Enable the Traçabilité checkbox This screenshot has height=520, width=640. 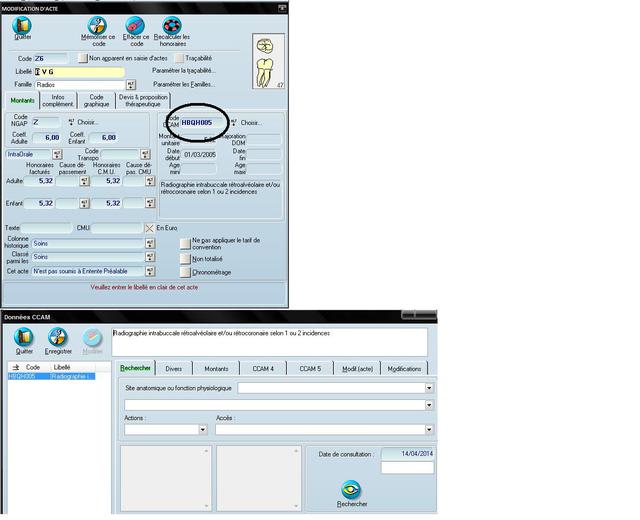pos(180,59)
